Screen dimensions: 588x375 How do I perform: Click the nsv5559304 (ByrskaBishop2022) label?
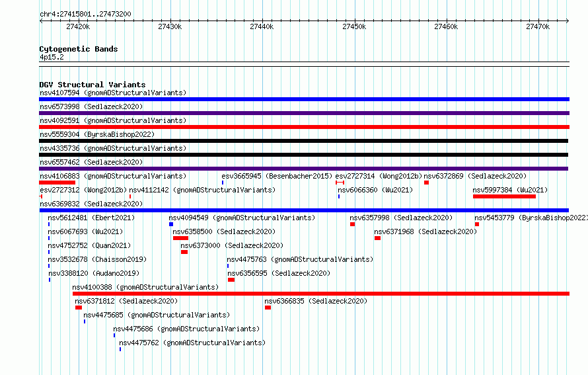(x=97, y=134)
